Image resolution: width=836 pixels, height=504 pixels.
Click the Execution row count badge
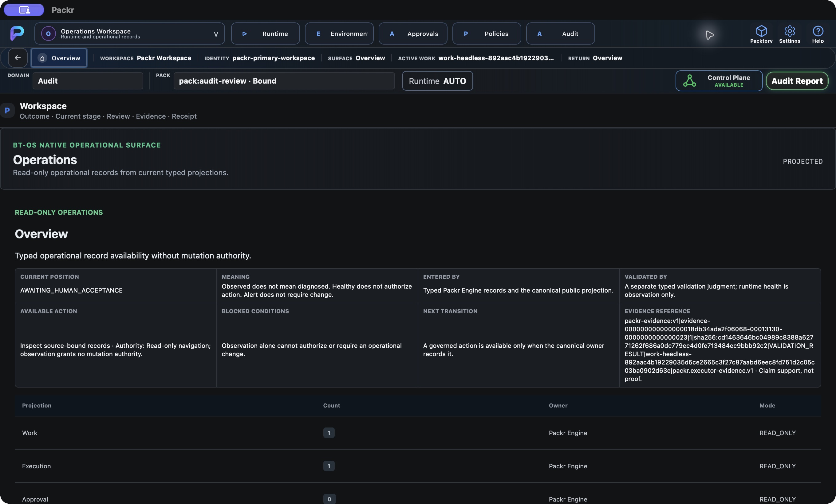tap(329, 466)
